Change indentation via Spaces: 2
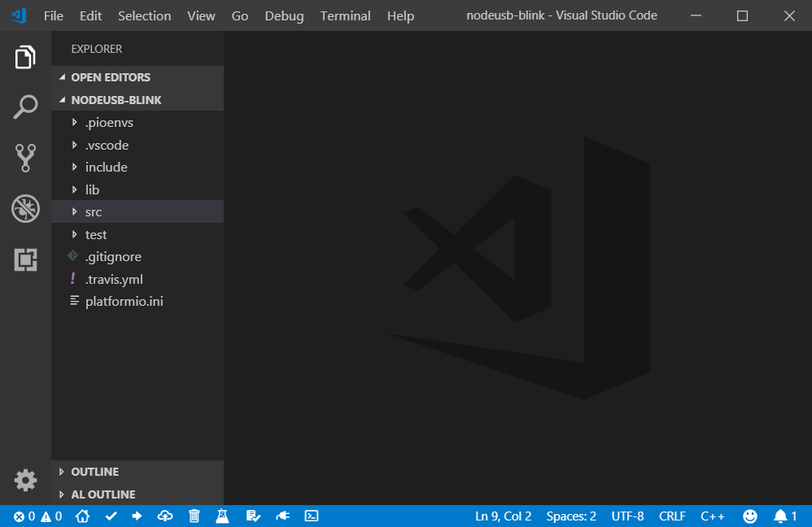The width and height of the screenshot is (812, 527). [571, 516]
